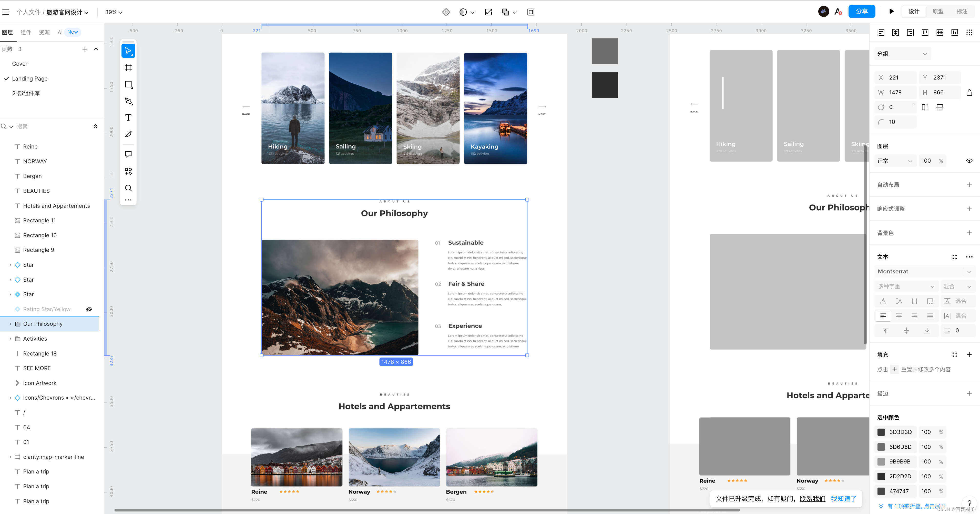980x514 pixels.
Task: Click the blue 分享 button
Action: pos(861,12)
